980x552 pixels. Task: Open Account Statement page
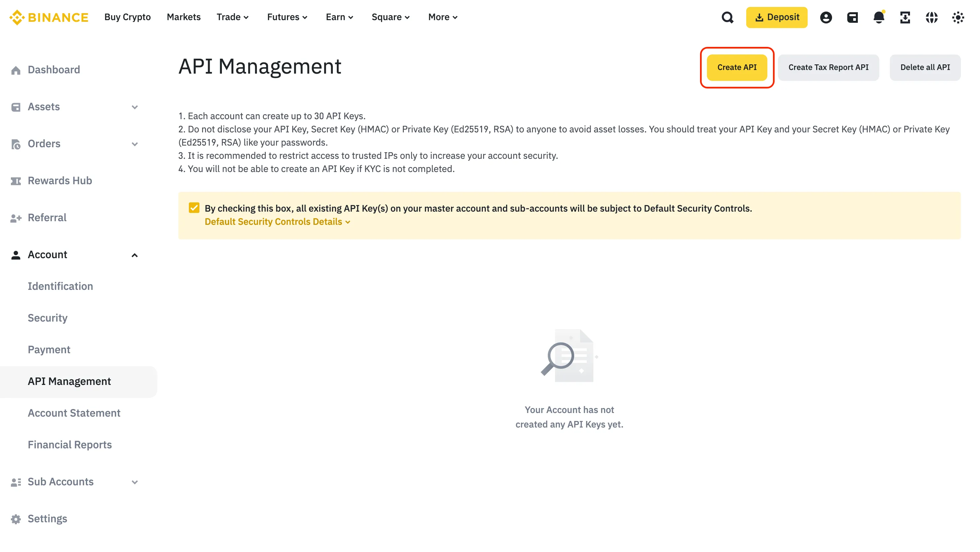[x=74, y=413]
